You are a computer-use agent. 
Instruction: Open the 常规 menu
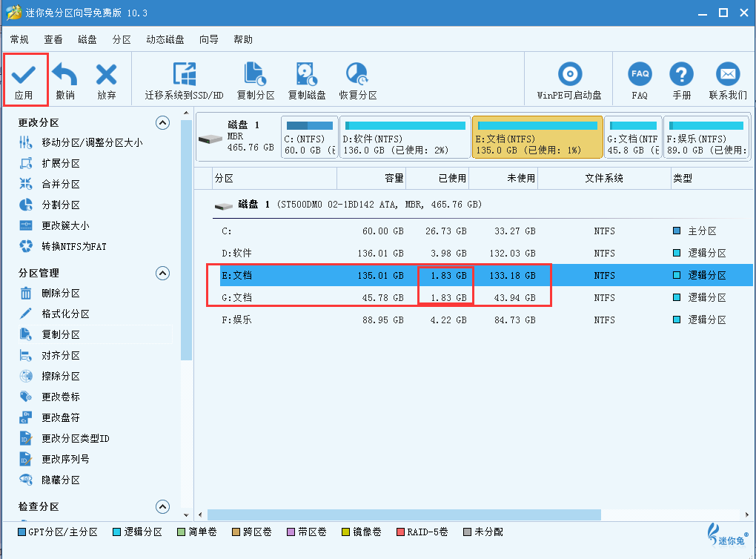[x=19, y=39]
